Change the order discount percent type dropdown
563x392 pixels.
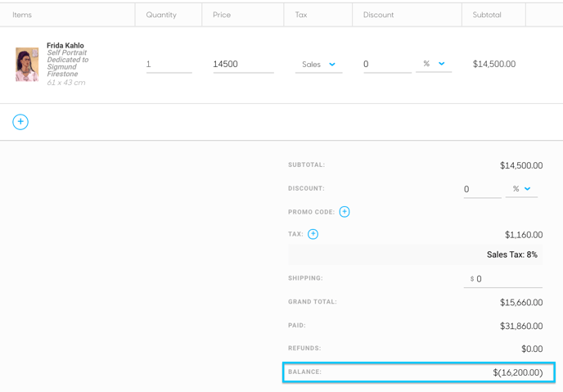521,189
